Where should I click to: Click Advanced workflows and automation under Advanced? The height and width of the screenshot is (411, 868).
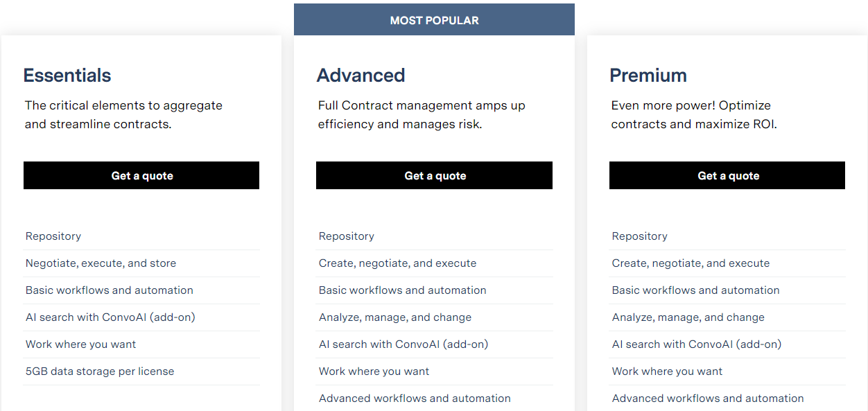pos(414,398)
